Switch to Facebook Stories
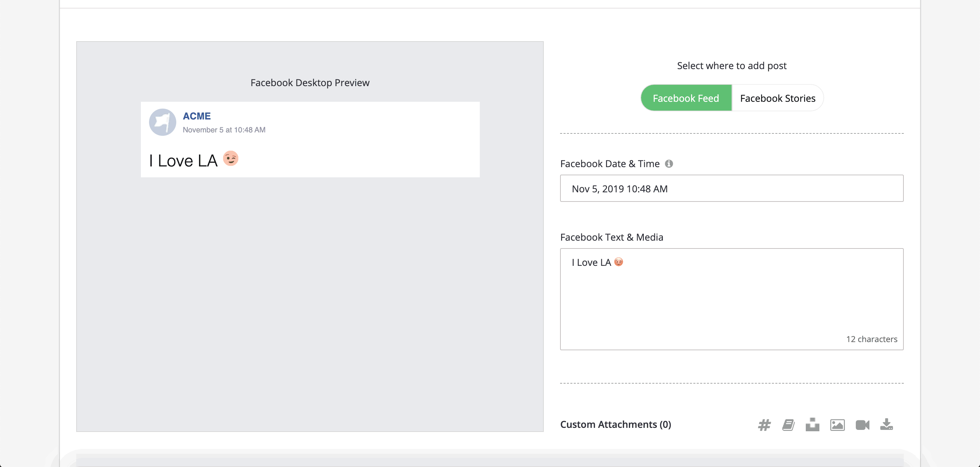This screenshot has height=467, width=980. point(778,98)
